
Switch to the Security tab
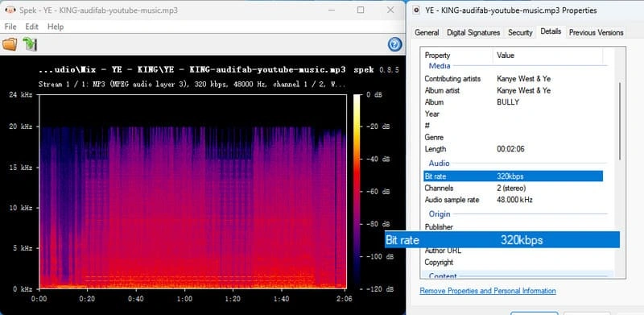520,32
